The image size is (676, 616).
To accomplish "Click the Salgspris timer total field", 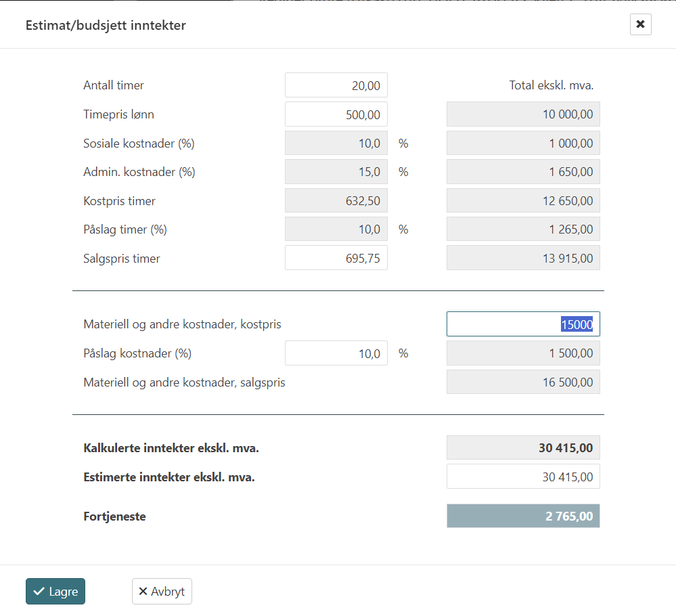I will [x=523, y=258].
